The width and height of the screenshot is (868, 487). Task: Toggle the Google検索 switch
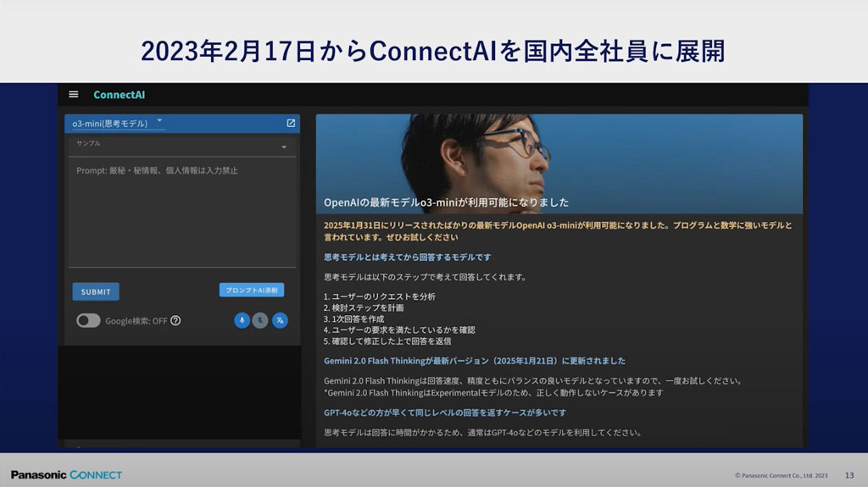click(88, 320)
